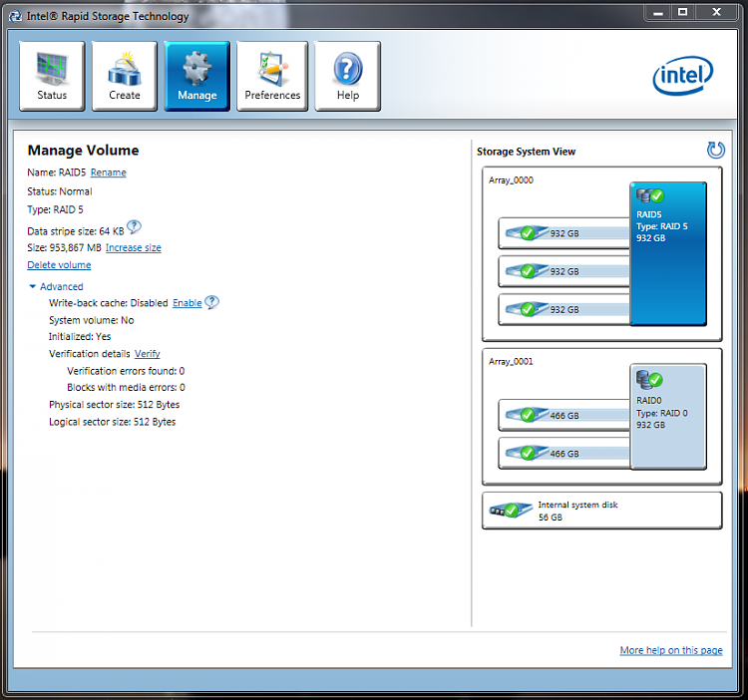The height and width of the screenshot is (700, 748).
Task: Select the second 466 GB disk in Array_0001
Action: click(564, 454)
